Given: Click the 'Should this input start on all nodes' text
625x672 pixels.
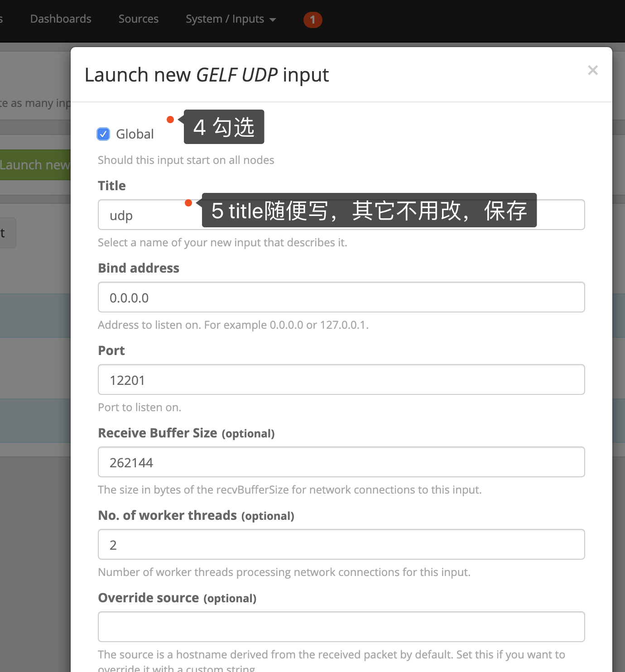Looking at the screenshot, I should pyautogui.click(x=186, y=160).
